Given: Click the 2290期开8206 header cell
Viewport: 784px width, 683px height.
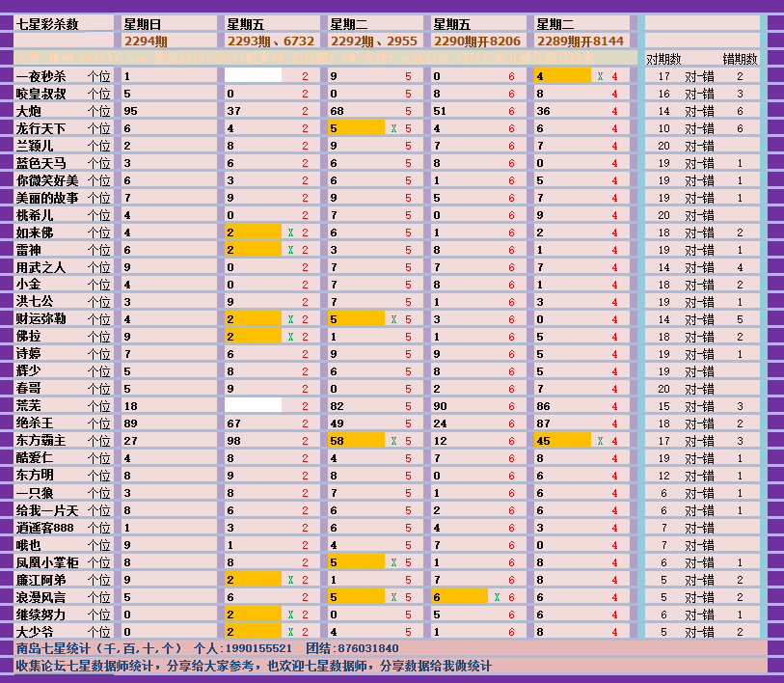Looking at the screenshot, I should [479, 41].
